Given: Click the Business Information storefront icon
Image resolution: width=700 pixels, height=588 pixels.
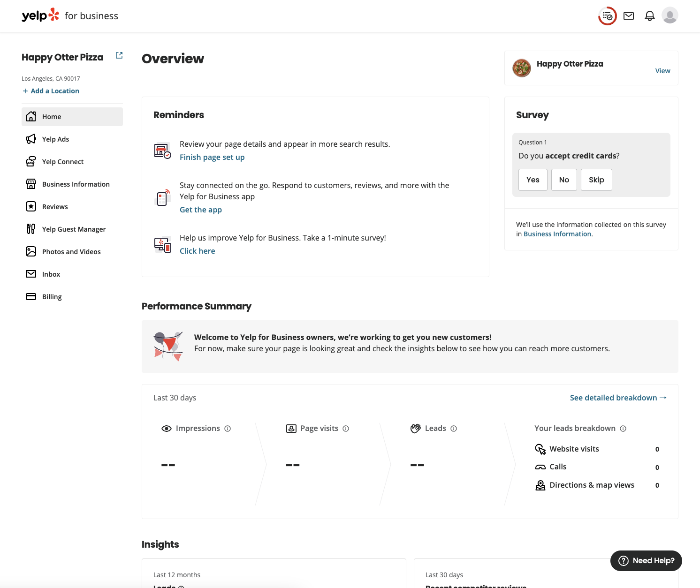Looking at the screenshot, I should pos(31,184).
